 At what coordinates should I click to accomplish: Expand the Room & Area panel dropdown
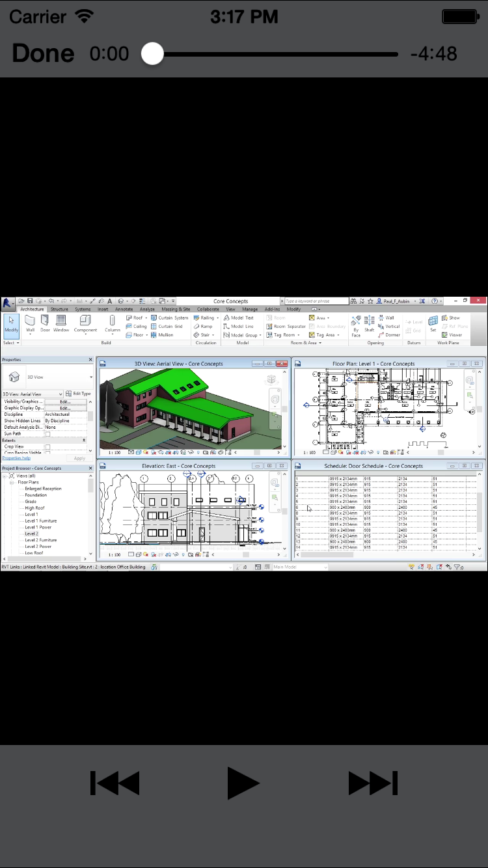coord(306,343)
